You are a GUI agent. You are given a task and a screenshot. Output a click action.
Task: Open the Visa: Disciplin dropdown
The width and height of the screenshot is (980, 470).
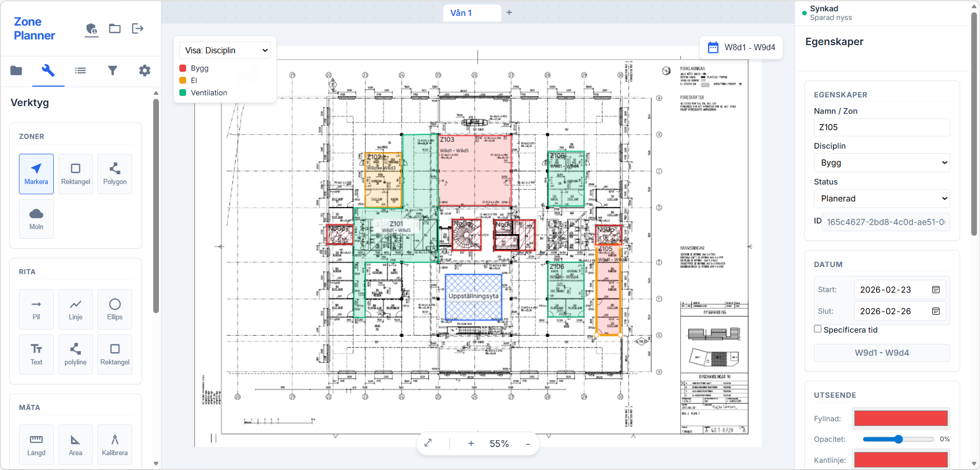click(x=224, y=50)
